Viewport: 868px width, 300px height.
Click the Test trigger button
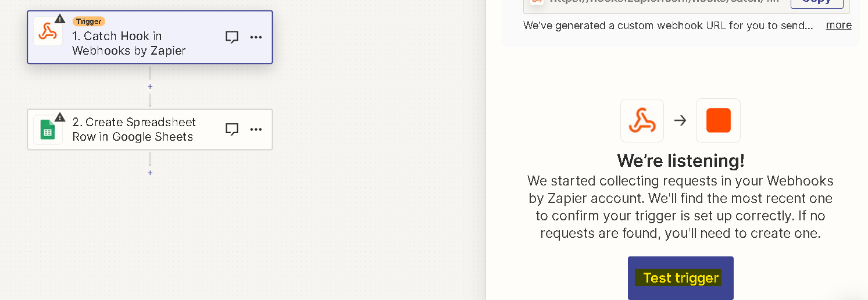681,278
